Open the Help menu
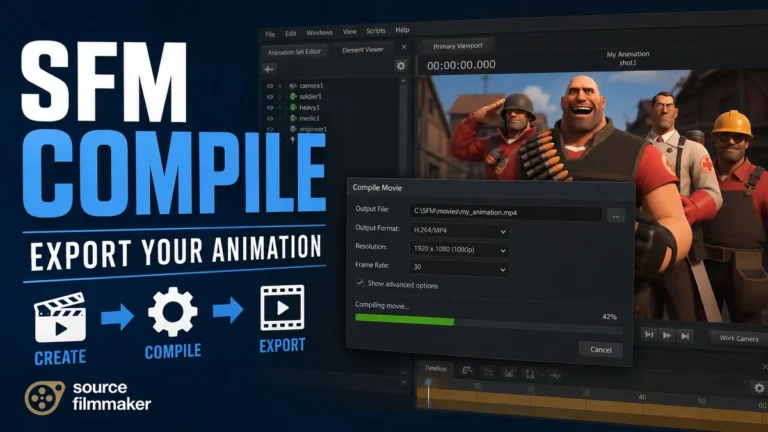Image resolution: width=768 pixels, height=432 pixels. 402,29
